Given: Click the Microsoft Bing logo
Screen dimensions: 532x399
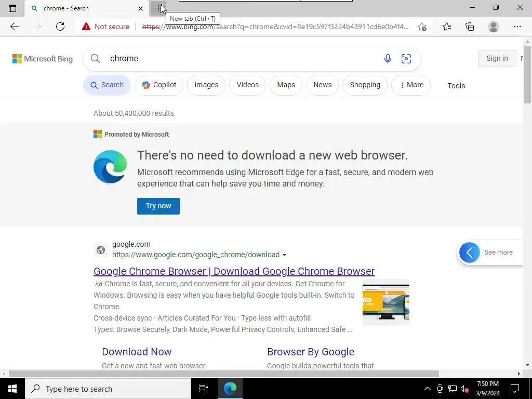Looking at the screenshot, I should point(43,59).
